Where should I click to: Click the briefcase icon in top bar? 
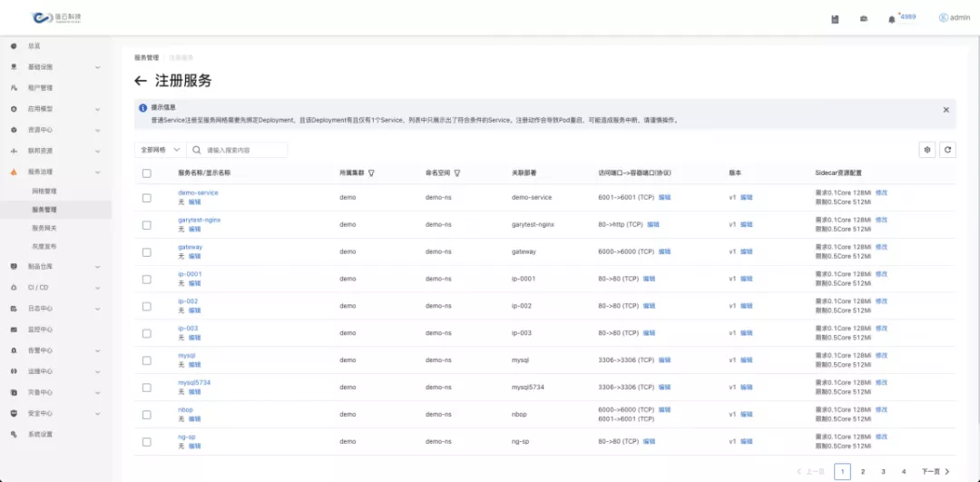click(864, 19)
